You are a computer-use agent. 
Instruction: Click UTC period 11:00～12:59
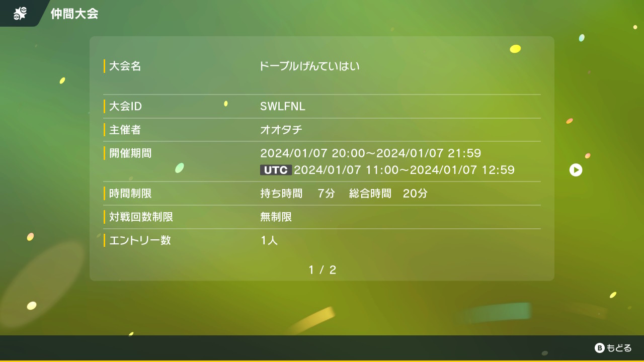click(404, 170)
